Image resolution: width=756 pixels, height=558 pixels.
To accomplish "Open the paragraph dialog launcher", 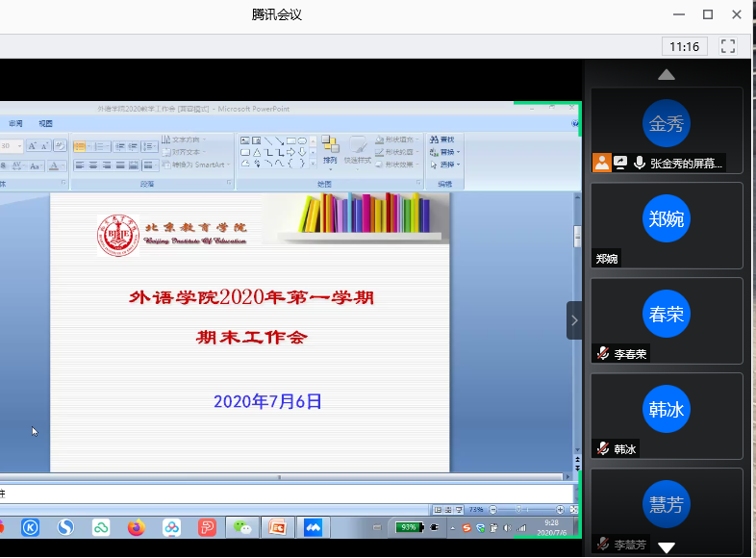I will [x=229, y=183].
